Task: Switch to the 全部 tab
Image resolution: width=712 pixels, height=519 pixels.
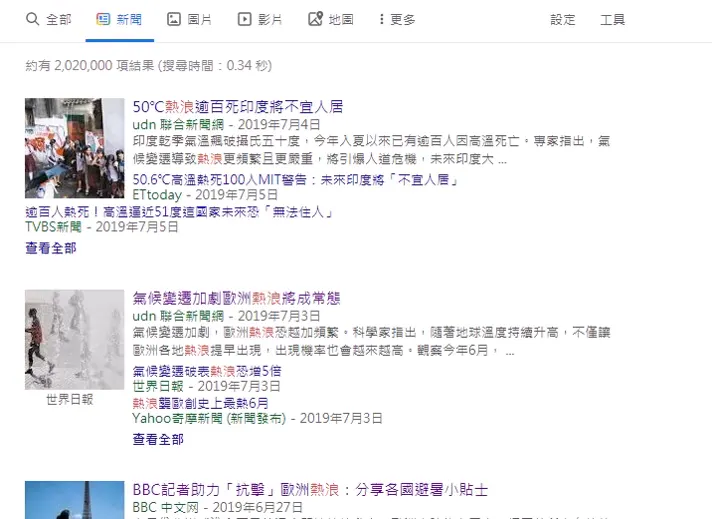Action: (x=59, y=20)
